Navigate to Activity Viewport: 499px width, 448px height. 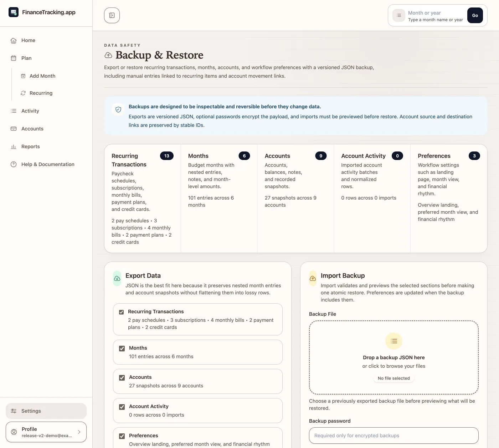pyautogui.click(x=46, y=111)
